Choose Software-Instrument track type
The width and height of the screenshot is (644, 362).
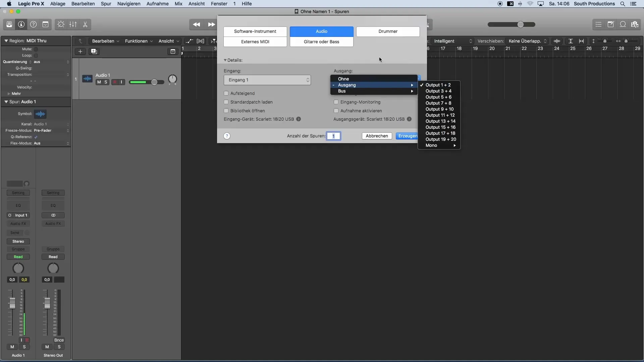[x=255, y=31]
